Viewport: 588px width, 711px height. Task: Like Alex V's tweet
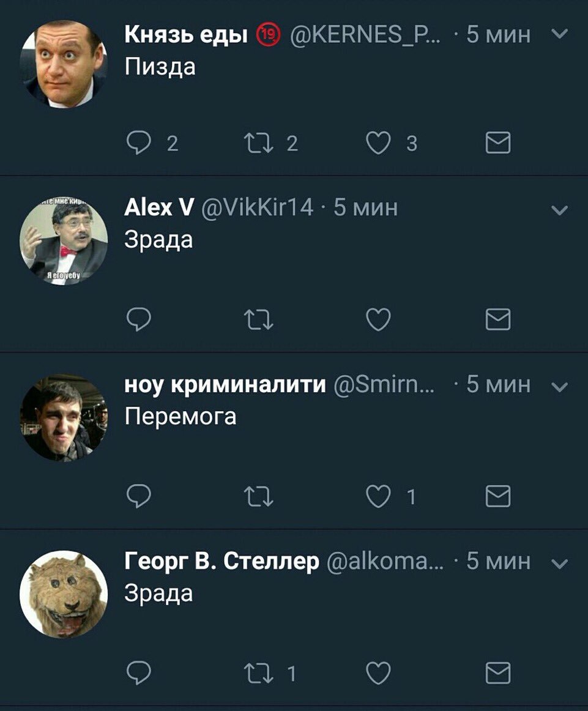(378, 319)
